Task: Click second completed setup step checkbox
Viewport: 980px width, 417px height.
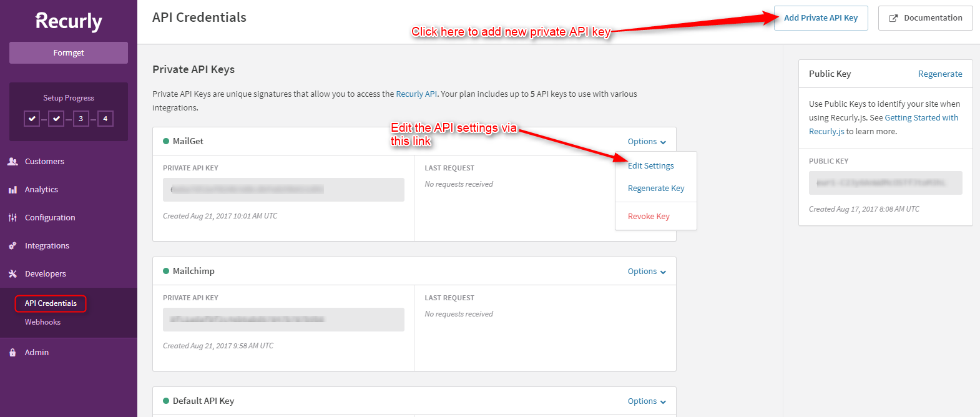Action: coord(56,119)
